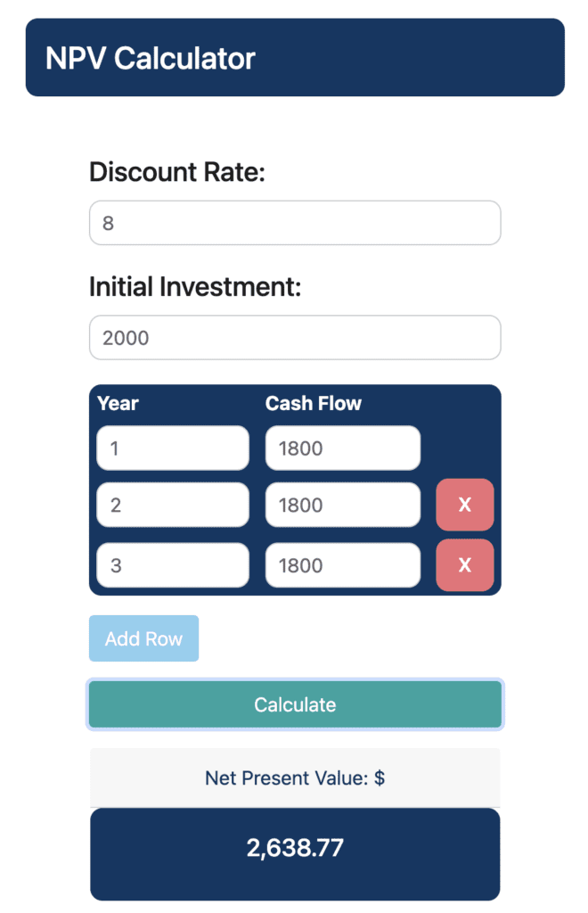
Task: Select the Year field containing 2
Action: coord(173,505)
